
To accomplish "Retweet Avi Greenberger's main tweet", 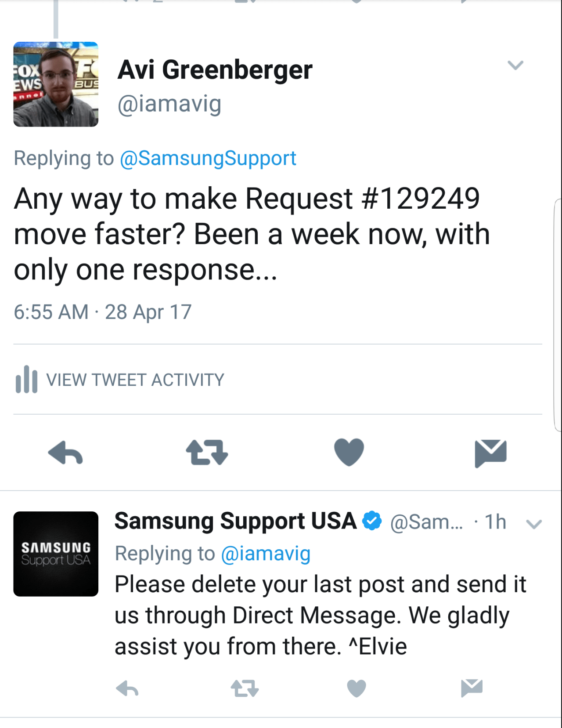I will pyautogui.click(x=207, y=453).
